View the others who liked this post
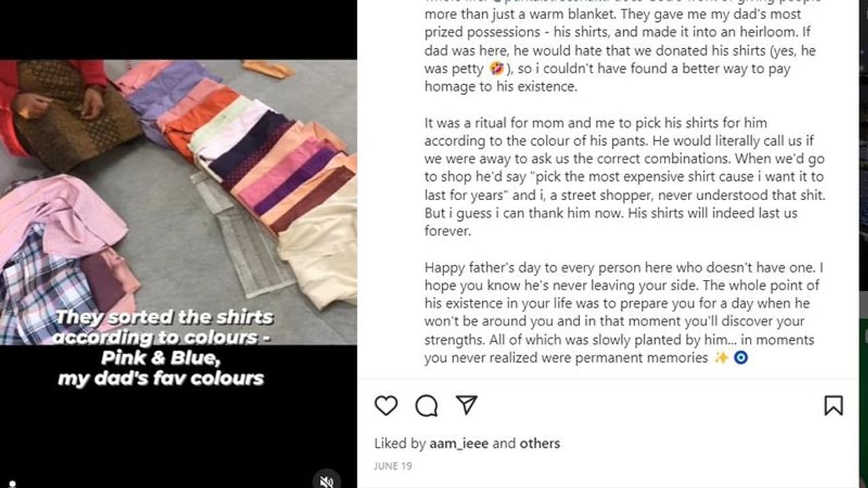868x488 pixels. pos(540,443)
